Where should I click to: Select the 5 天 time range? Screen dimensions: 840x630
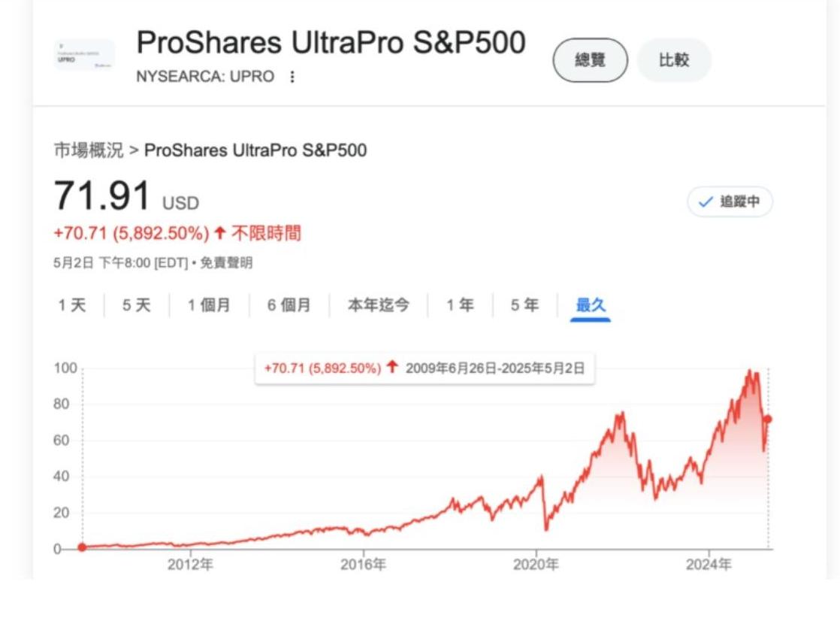tap(137, 305)
